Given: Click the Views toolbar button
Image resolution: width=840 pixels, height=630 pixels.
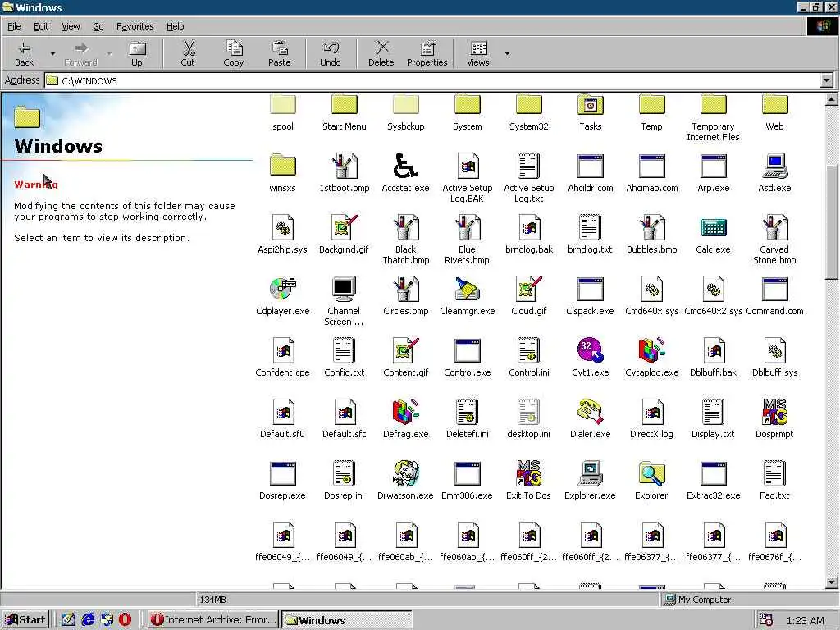Looking at the screenshot, I should tap(478, 53).
